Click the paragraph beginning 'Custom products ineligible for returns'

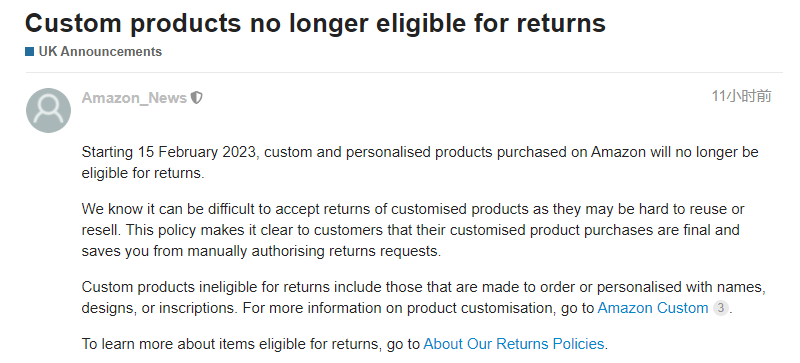click(423, 298)
